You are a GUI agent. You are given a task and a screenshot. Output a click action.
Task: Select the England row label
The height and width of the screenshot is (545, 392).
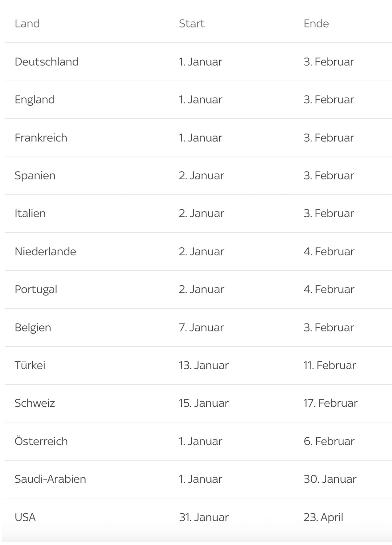[x=35, y=100]
